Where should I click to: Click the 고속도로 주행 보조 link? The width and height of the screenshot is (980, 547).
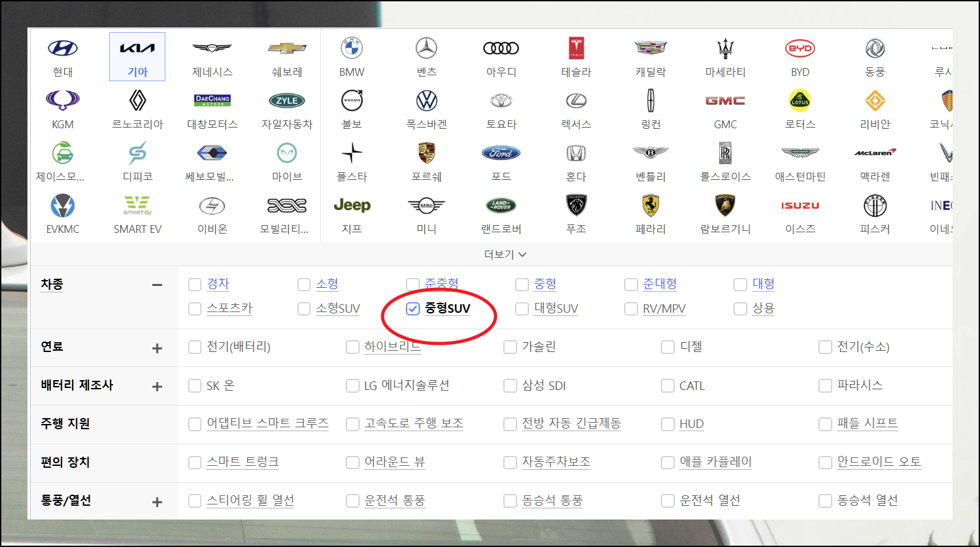(x=414, y=423)
